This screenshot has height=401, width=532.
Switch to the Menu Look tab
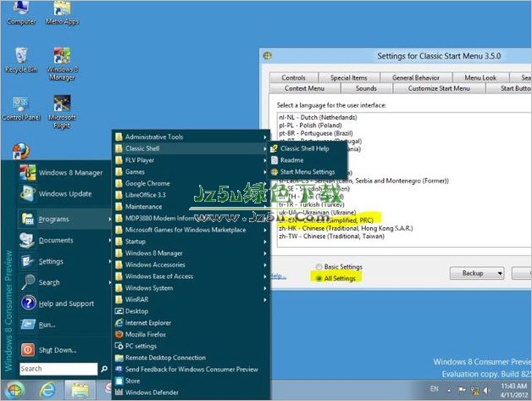(480, 78)
